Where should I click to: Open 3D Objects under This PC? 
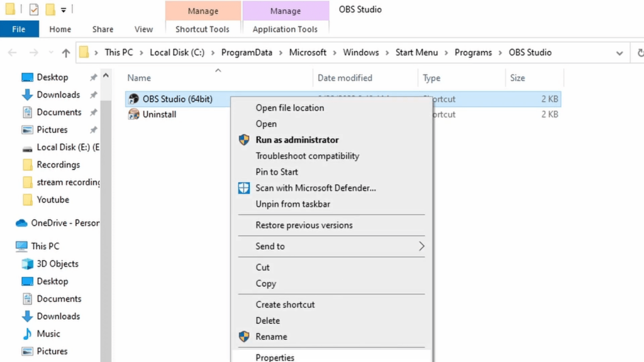pyautogui.click(x=57, y=264)
